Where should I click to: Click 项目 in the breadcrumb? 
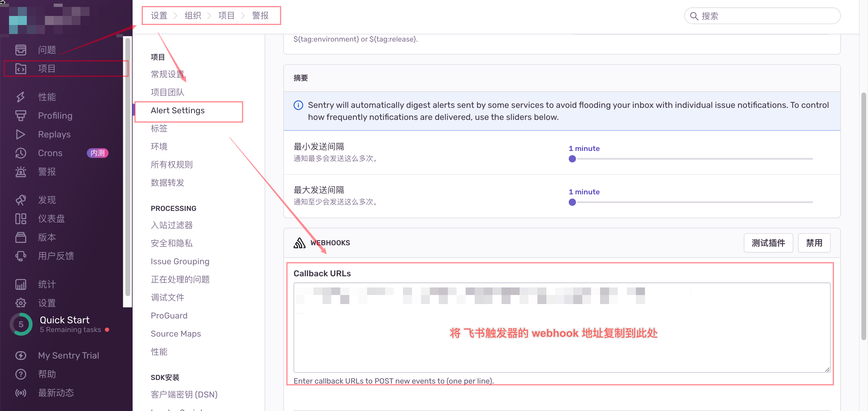[x=226, y=15]
